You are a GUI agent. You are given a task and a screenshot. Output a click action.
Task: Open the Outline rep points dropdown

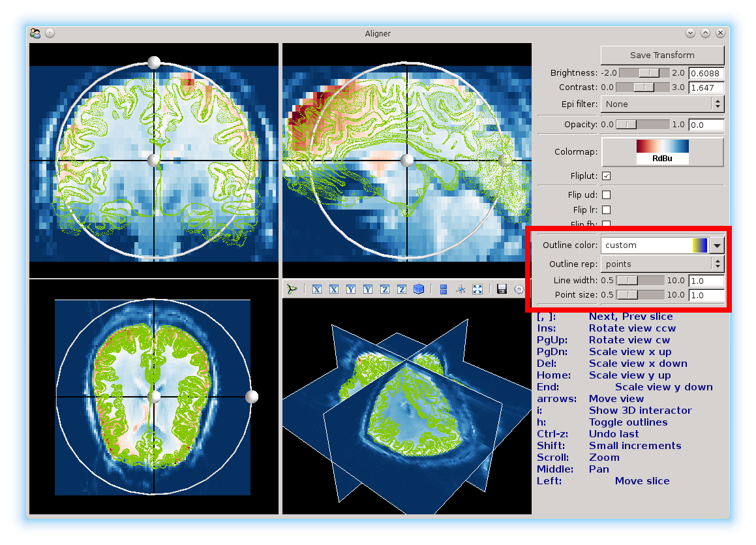(662, 264)
